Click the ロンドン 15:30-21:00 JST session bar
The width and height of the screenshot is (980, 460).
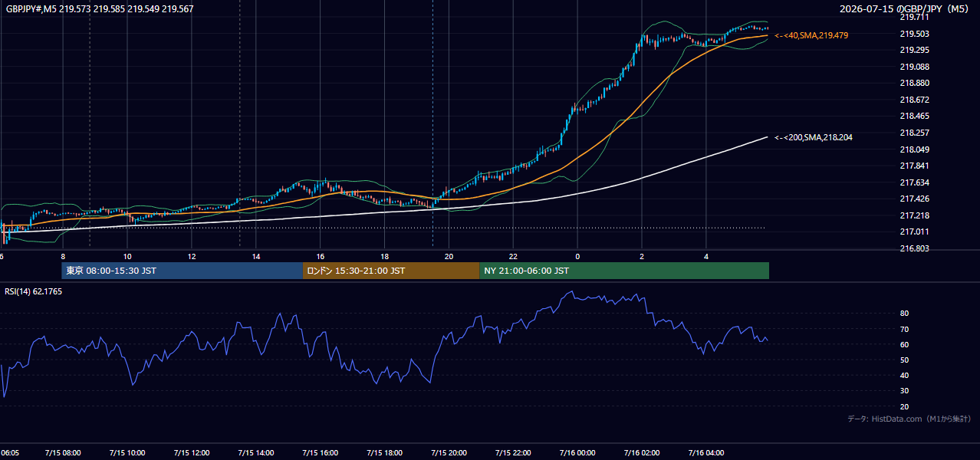click(x=391, y=271)
